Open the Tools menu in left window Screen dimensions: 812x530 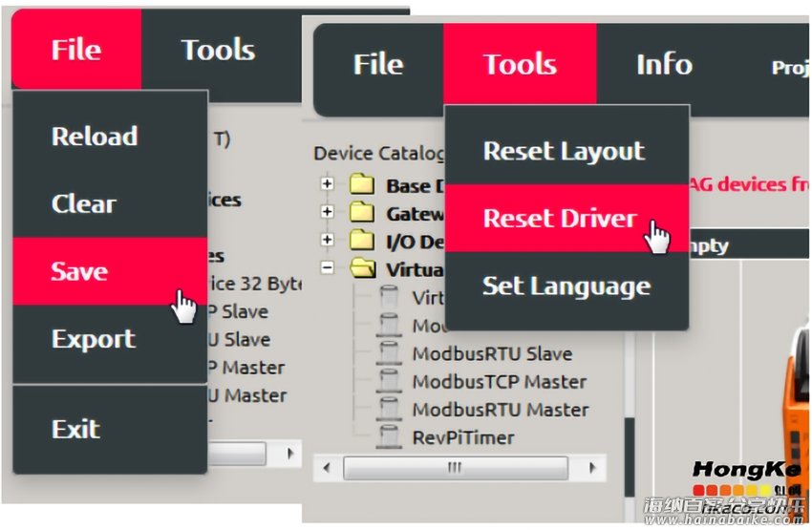click(x=218, y=50)
